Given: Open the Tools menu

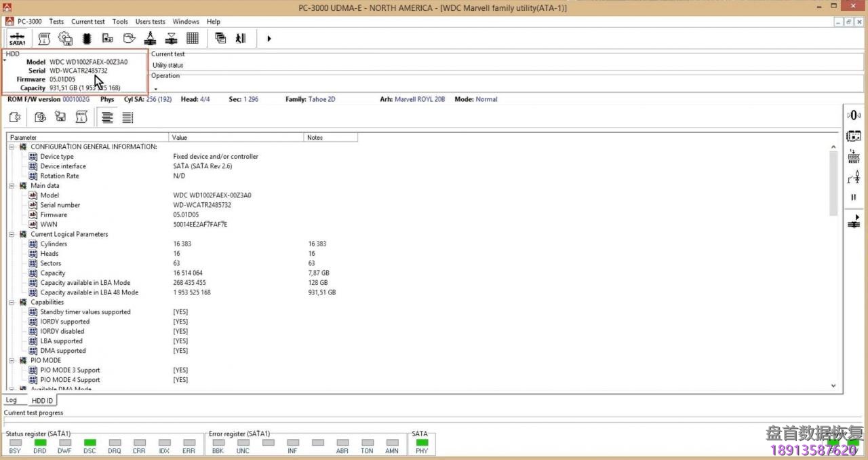Looking at the screenshot, I should coord(120,21).
